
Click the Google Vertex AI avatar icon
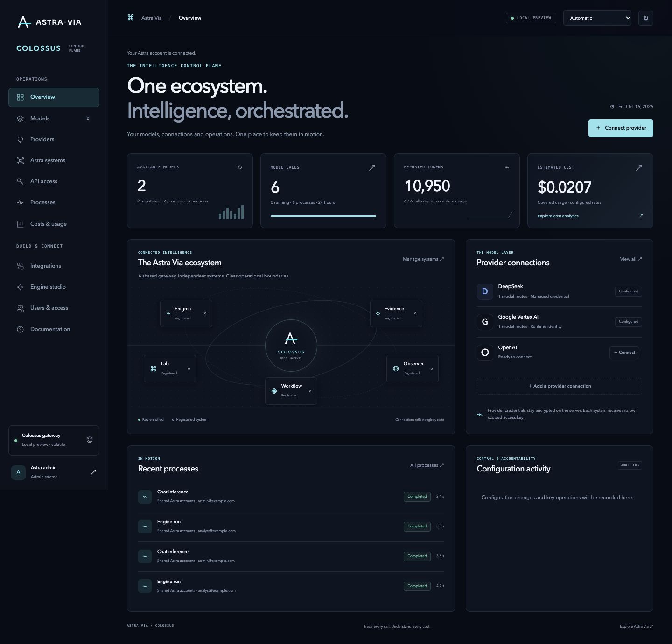click(485, 322)
